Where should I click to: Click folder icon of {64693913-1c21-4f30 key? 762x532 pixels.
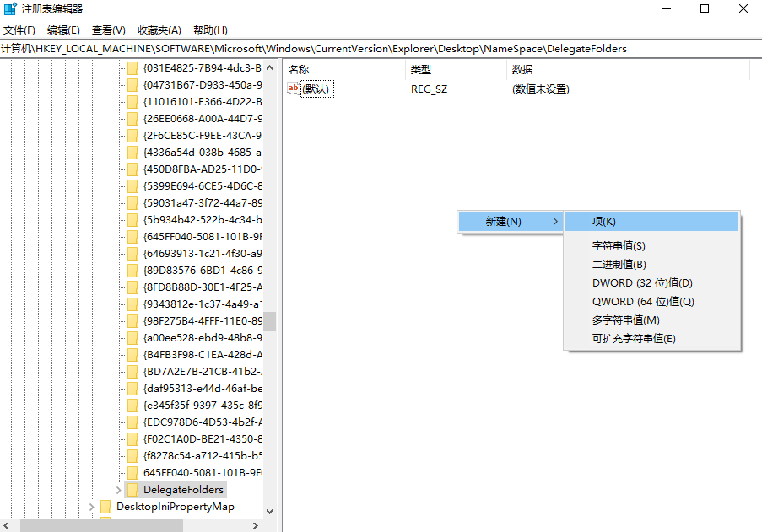(x=132, y=254)
